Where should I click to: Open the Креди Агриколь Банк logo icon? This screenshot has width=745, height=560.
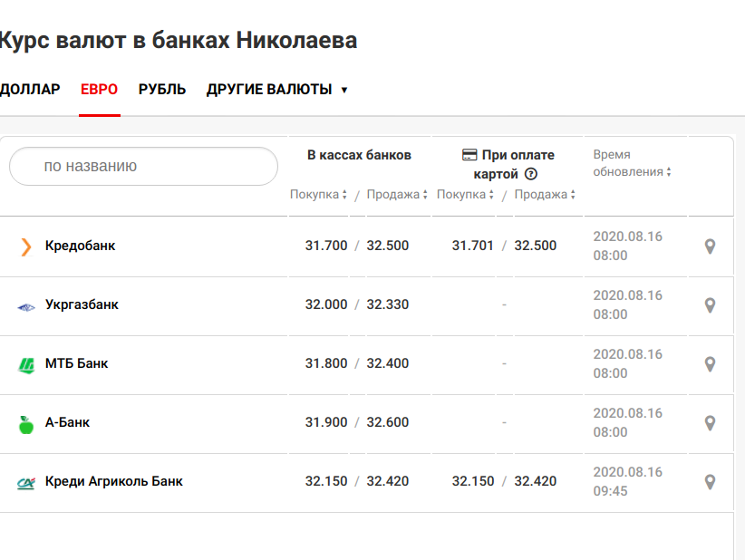(x=26, y=483)
